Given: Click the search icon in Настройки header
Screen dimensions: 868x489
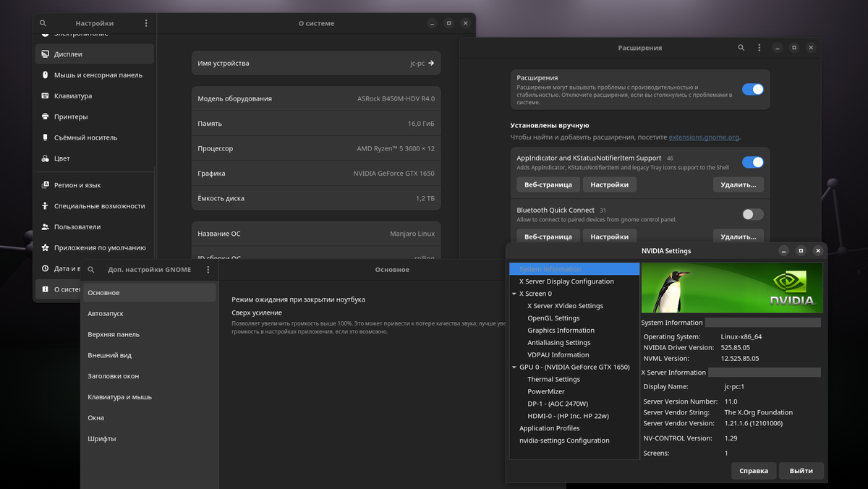Looking at the screenshot, I should [43, 23].
